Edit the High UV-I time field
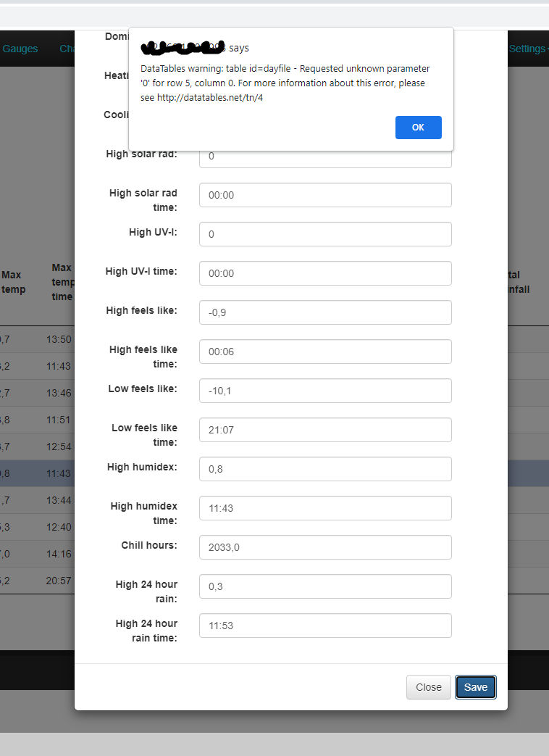This screenshot has height=756, width=549. click(x=325, y=273)
